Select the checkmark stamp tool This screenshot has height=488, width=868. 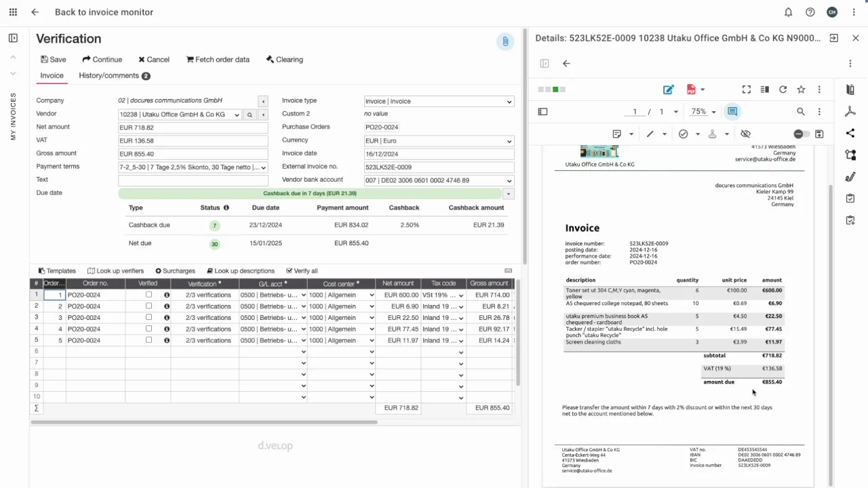coord(684,134)
